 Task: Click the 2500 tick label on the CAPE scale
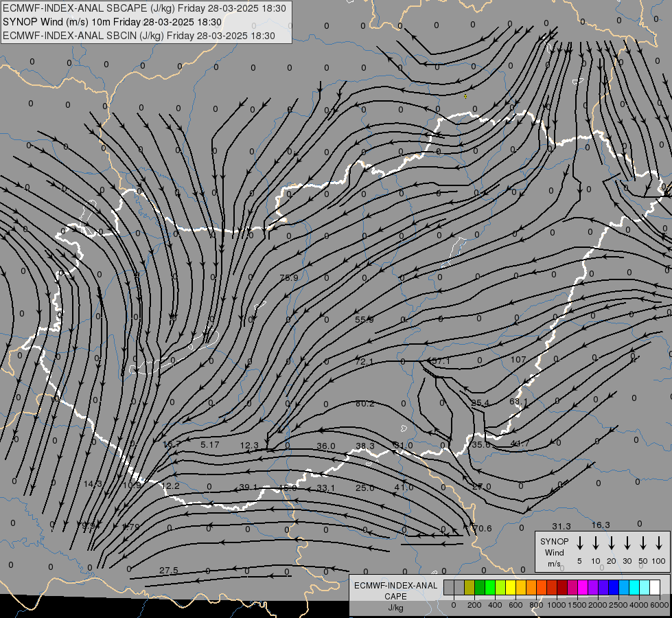(618, 605)
